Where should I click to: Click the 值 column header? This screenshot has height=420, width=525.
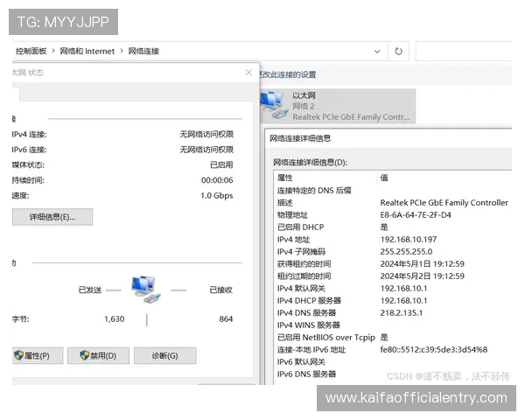[384, 178]
